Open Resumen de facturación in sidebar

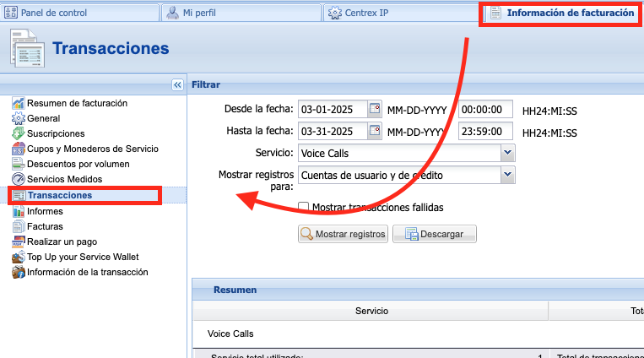[x=77, y=103]
